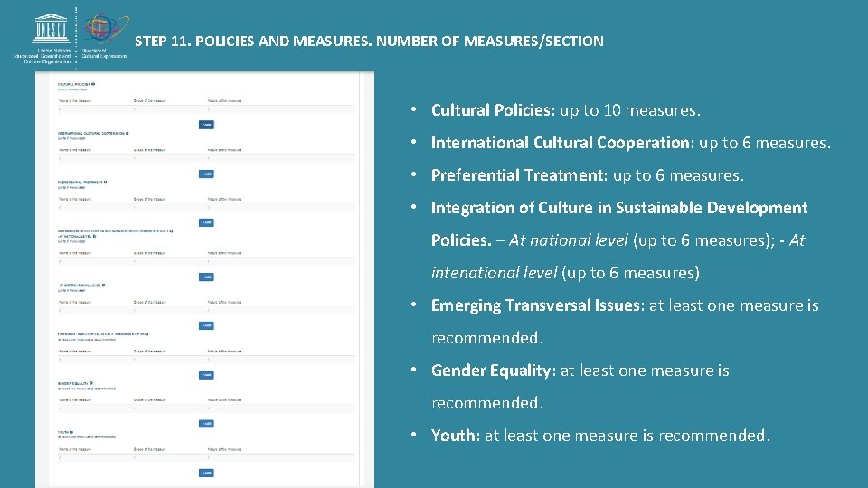Add a measure under Cultural Policies
Viewport: 868px width, 488px height.
point(206,124)
